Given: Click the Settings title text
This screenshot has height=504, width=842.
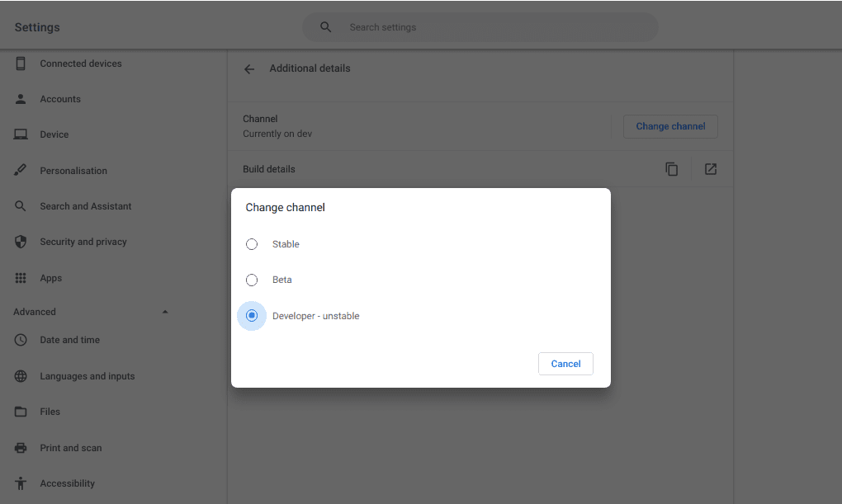Looking at the screenshot, I should pyautogui.click(x=37, y=27).
